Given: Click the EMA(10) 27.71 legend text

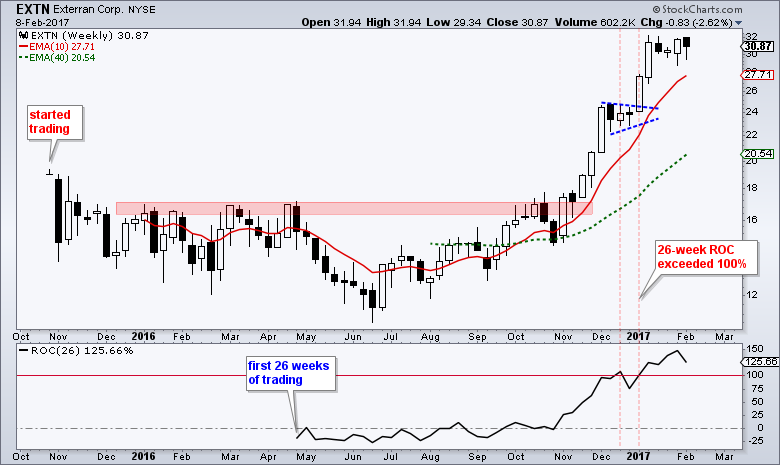Looking at the screenshot, I should click(62, 47).
